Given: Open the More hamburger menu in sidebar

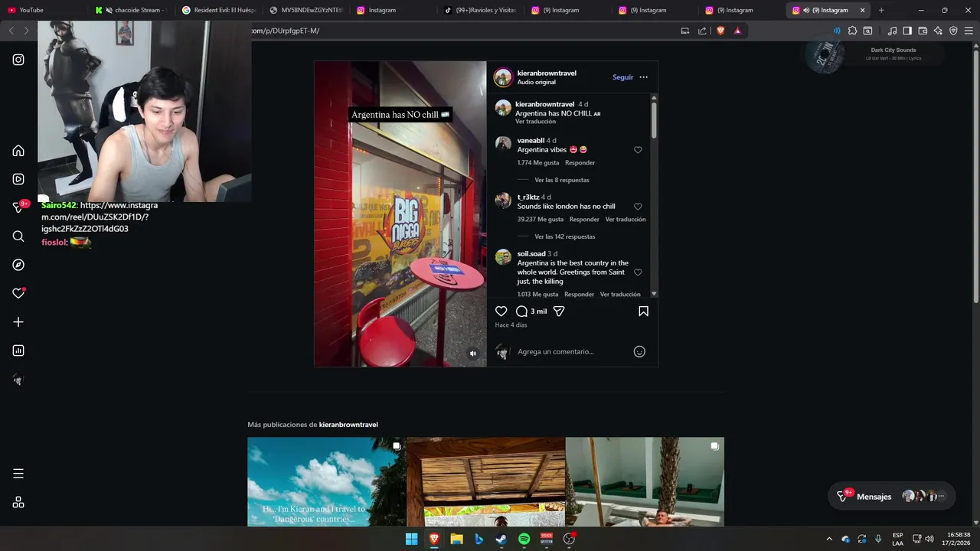Looking at the screenshot, I should [x=18, y=474].
